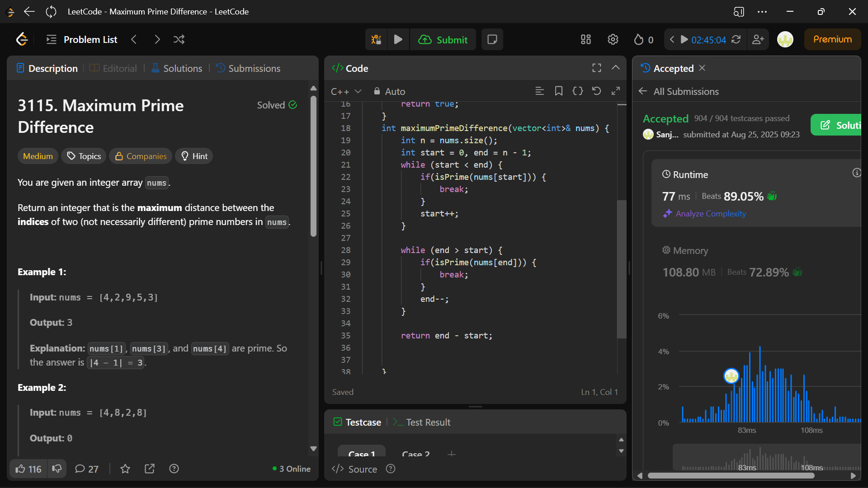868x488 pixels.
Task: Open the layout grid icon
Action: pyautogui.click(x=586, y=40)
